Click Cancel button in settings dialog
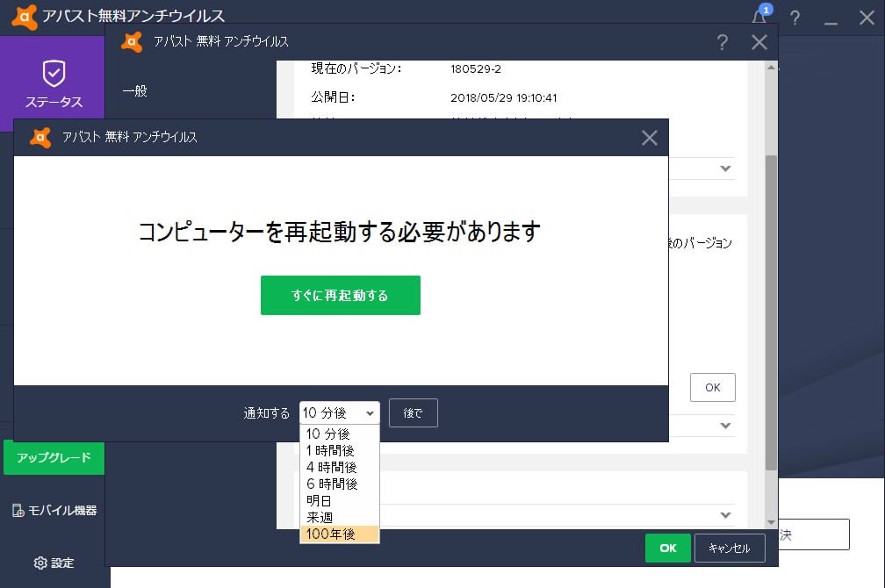The height and width of the screenshot is (588, 885). [730, 548]
